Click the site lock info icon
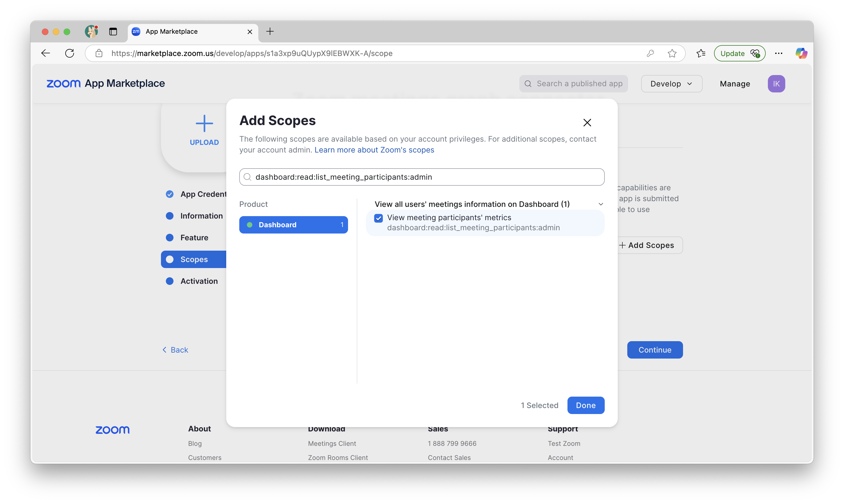The image size is (844, 504). point(99,53)
